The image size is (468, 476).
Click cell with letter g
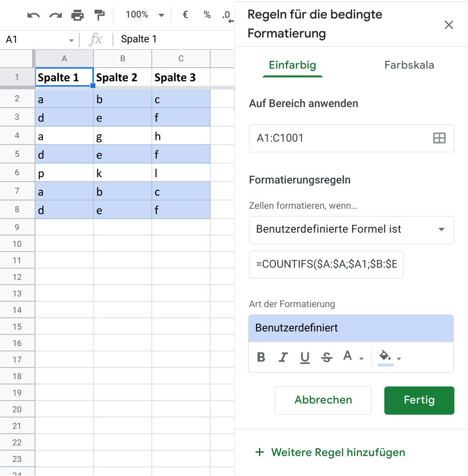point(123,136)
